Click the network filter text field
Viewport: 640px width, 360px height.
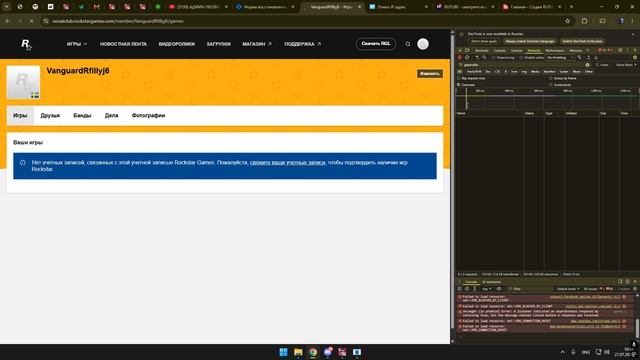pos(524,65)
